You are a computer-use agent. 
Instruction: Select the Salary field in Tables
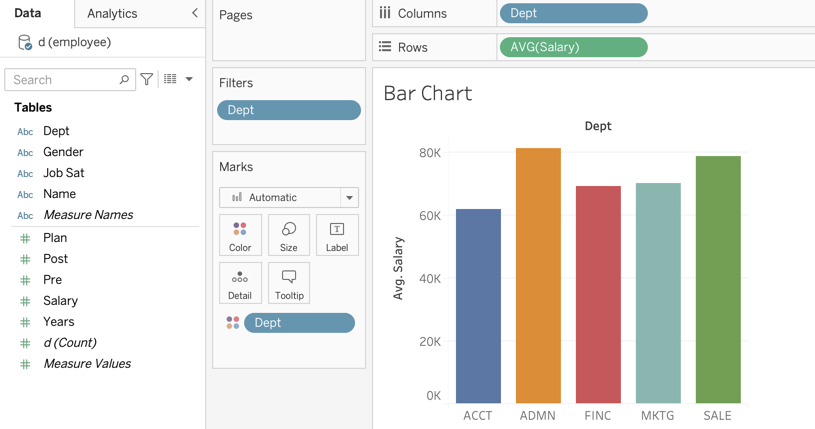[60, 301]
